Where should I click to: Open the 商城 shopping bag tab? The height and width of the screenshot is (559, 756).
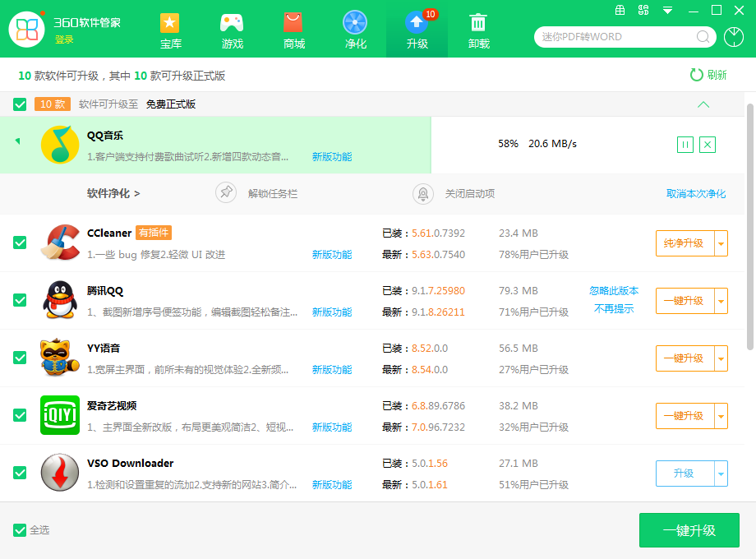pyautogui.click(x=293, y=31)
